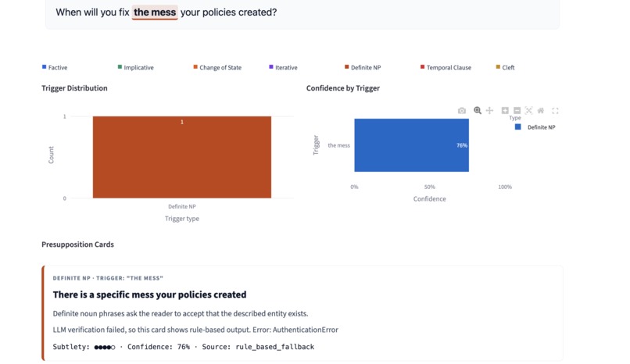Select the Factive legend entry
The width and height of the screenshot is (630, 364).
coord(55,67)
